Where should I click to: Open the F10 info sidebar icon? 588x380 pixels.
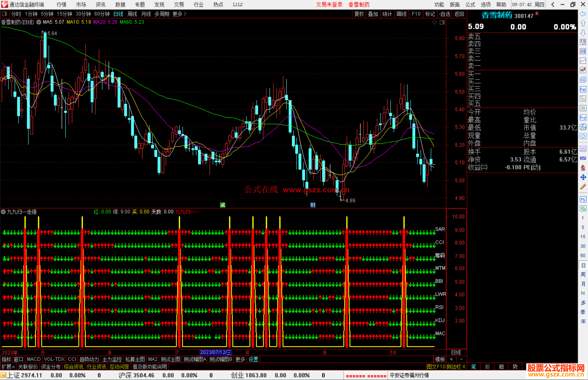(x=583, y=89)
